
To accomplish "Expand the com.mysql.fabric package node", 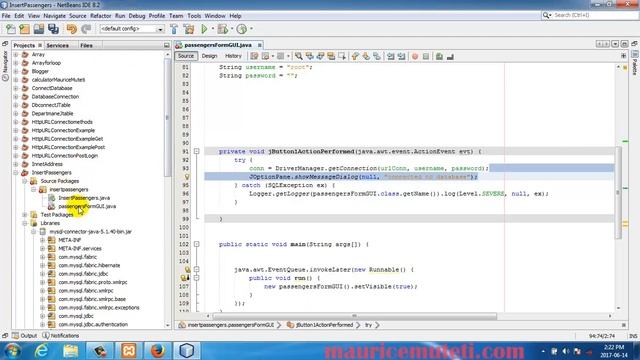I will coord(42,257).
